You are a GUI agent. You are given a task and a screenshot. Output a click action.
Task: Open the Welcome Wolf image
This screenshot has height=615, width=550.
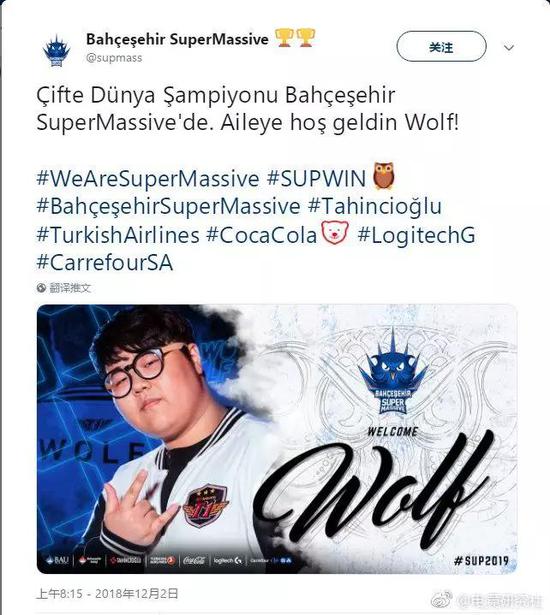(277, 439)
